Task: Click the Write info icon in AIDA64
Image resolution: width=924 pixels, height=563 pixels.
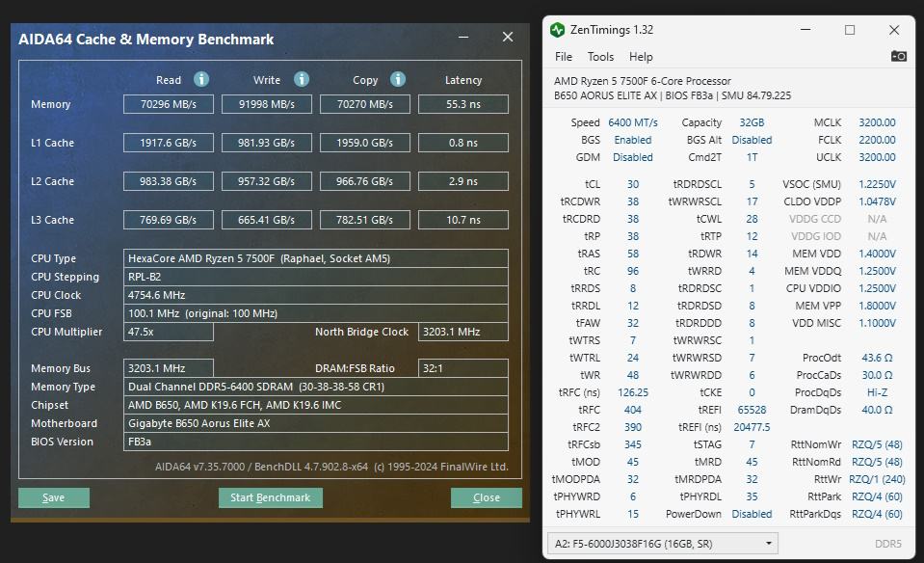Action: (302, 79)
